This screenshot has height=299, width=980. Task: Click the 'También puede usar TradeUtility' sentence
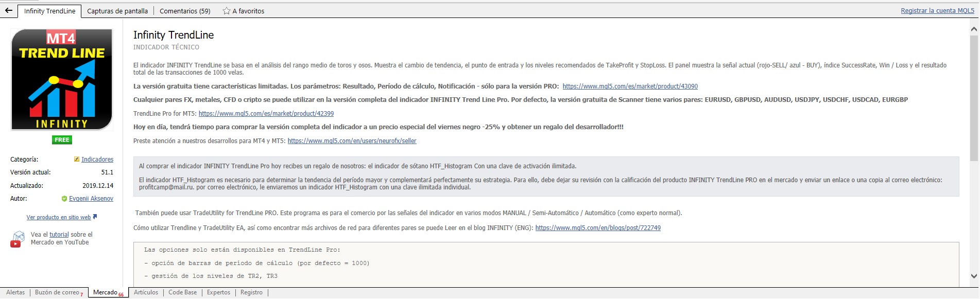[408, 213]
